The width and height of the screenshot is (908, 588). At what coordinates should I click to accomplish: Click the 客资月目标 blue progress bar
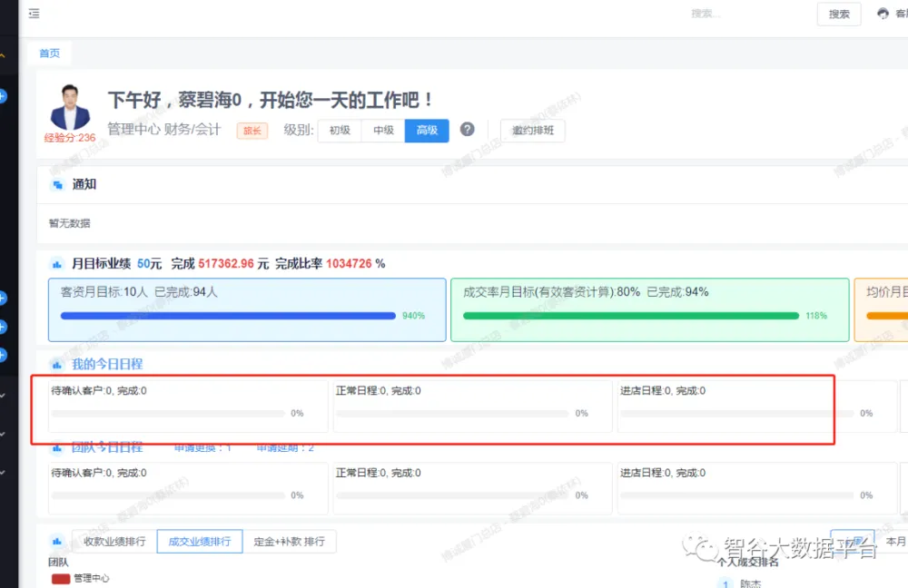pos(227,316)
